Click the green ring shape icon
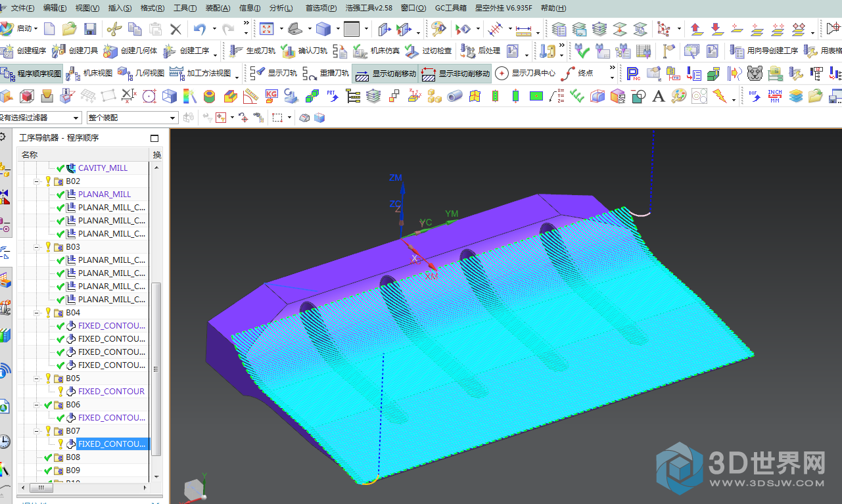 (x=210, y=97)
